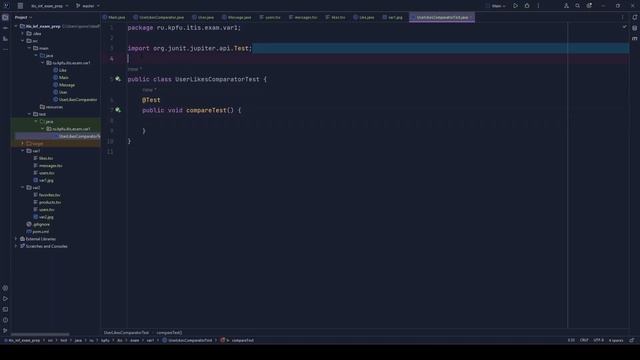Click the project tree horizontal scrollbar

tap(40, 334)
